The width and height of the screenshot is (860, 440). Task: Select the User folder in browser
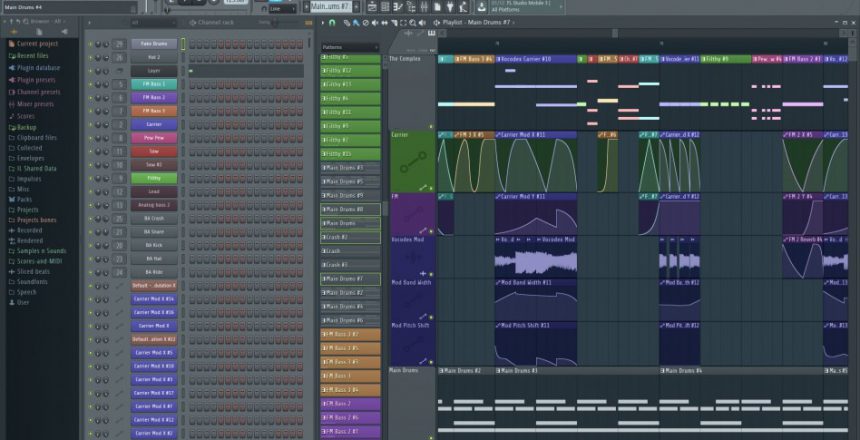19,302
